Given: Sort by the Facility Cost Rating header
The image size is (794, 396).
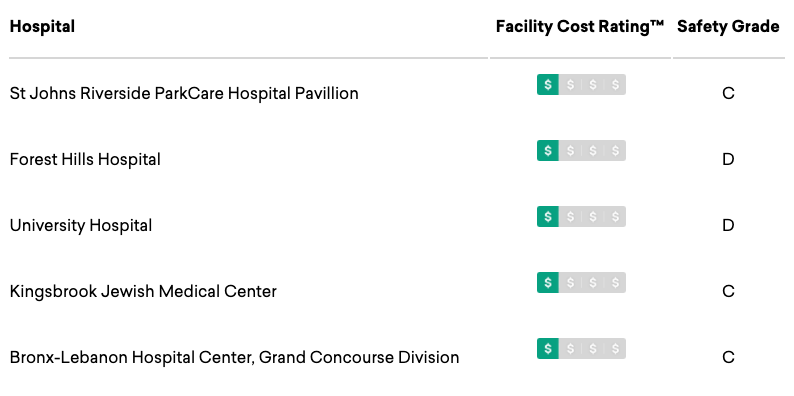Looking at the screenshot, I should point(580,26).
